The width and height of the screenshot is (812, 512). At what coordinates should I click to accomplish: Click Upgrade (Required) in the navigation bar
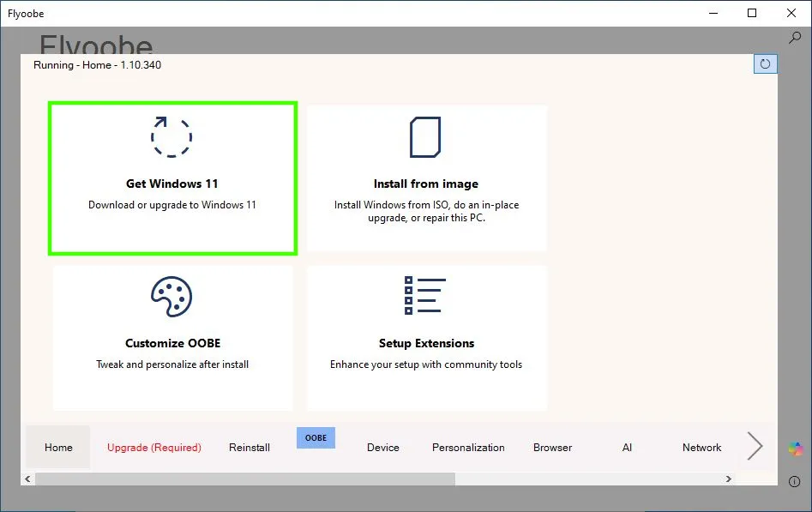[154, 447]
